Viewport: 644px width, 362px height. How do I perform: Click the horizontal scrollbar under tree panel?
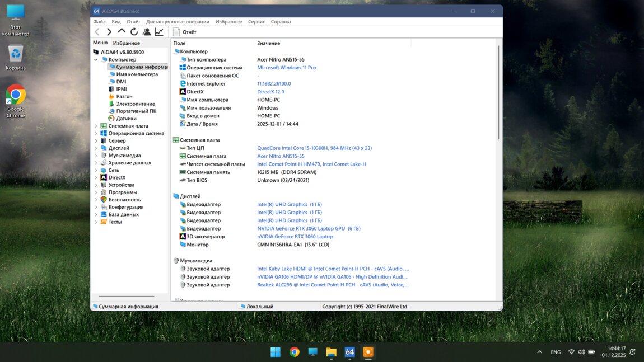coord(126,297)
